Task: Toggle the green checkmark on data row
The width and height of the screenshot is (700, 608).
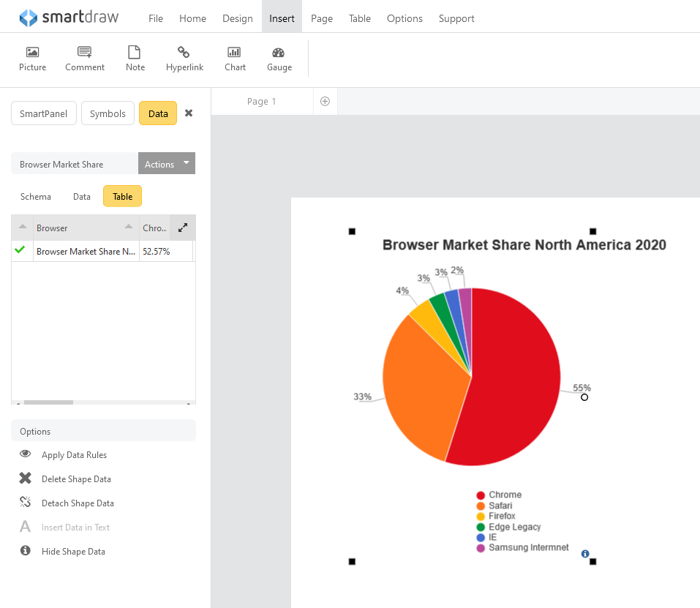Action: click(x=20, y=251)
